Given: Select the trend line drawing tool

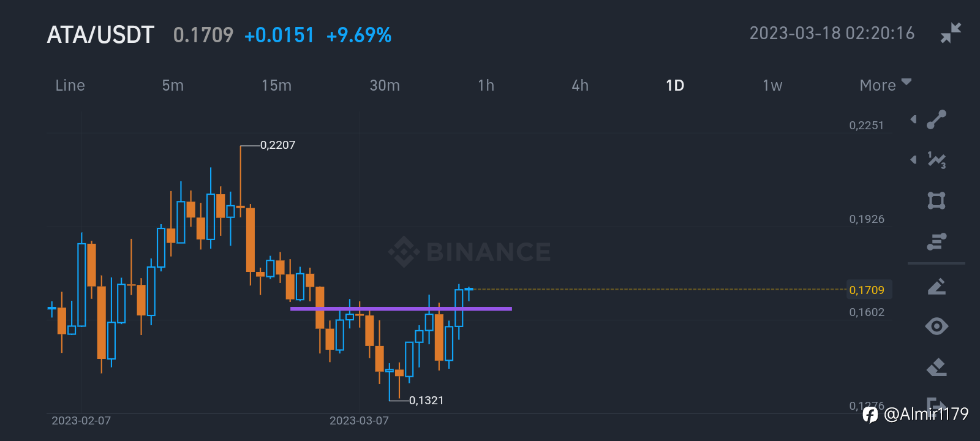Looking at the screenshot, I should coord(937,119).
